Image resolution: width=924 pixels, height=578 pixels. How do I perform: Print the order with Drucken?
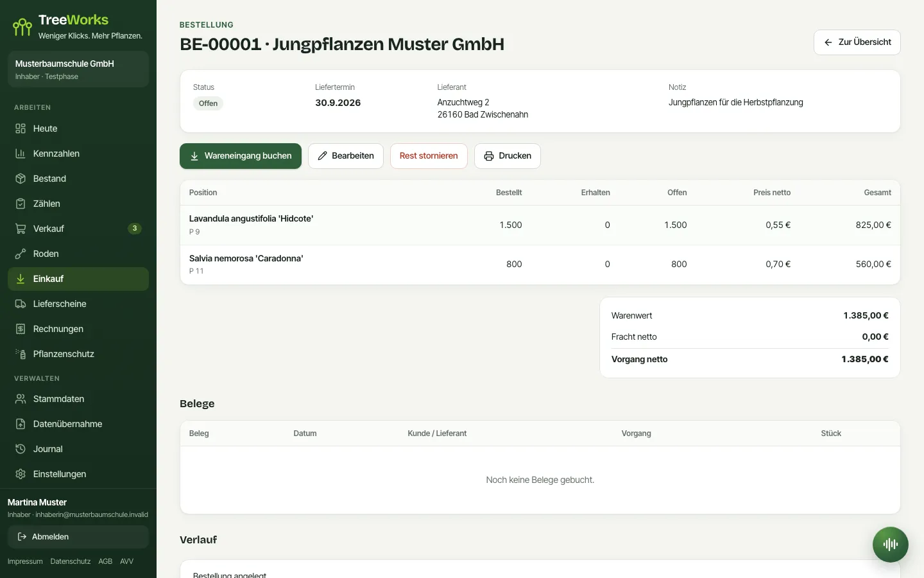(x=508, y=156)
